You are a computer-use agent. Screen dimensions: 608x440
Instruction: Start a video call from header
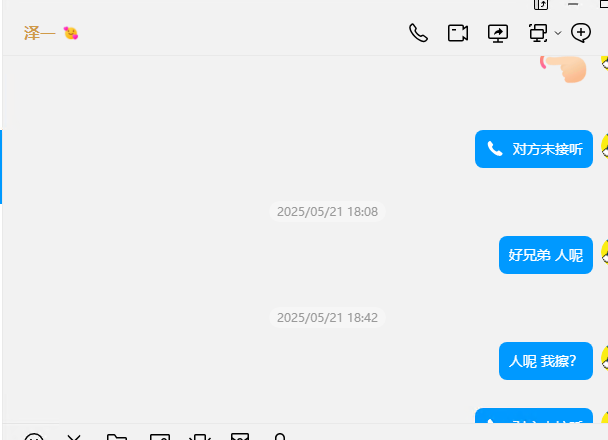click(x=458, y=33)
